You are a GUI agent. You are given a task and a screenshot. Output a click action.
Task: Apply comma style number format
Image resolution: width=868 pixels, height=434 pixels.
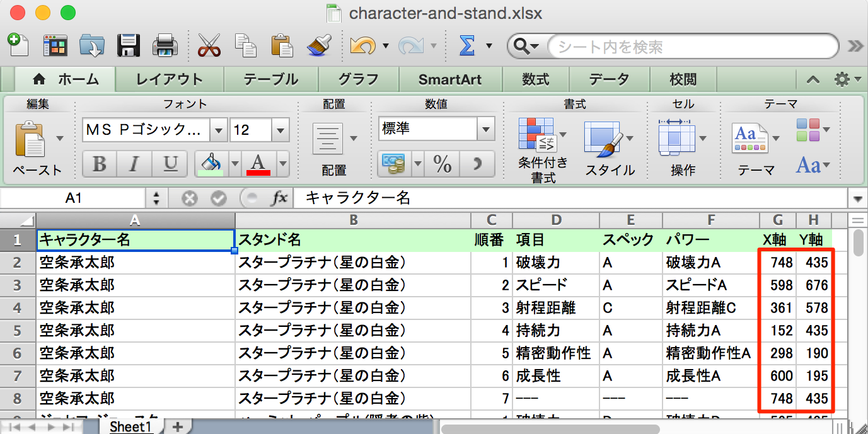[477, 165]
